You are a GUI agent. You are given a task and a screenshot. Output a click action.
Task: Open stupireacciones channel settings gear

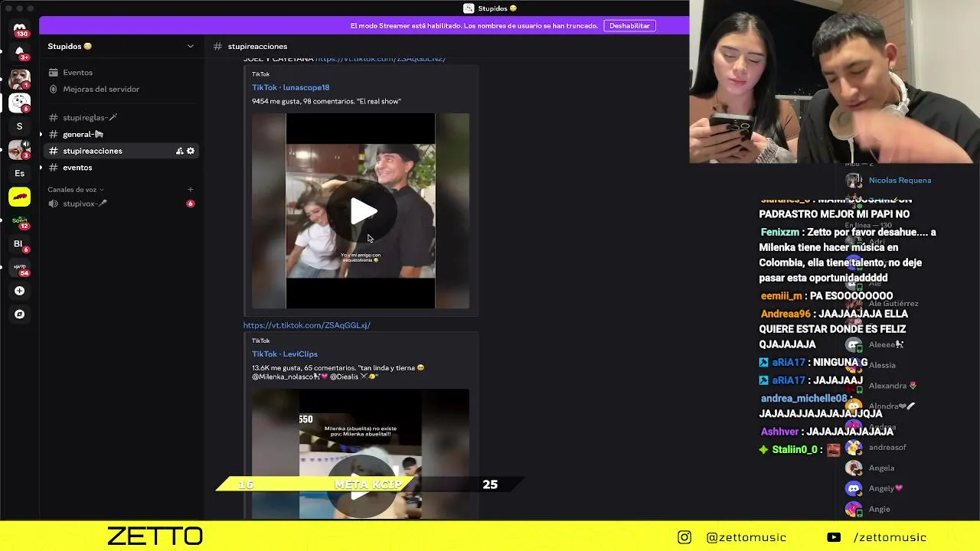[x=191, y=151]
